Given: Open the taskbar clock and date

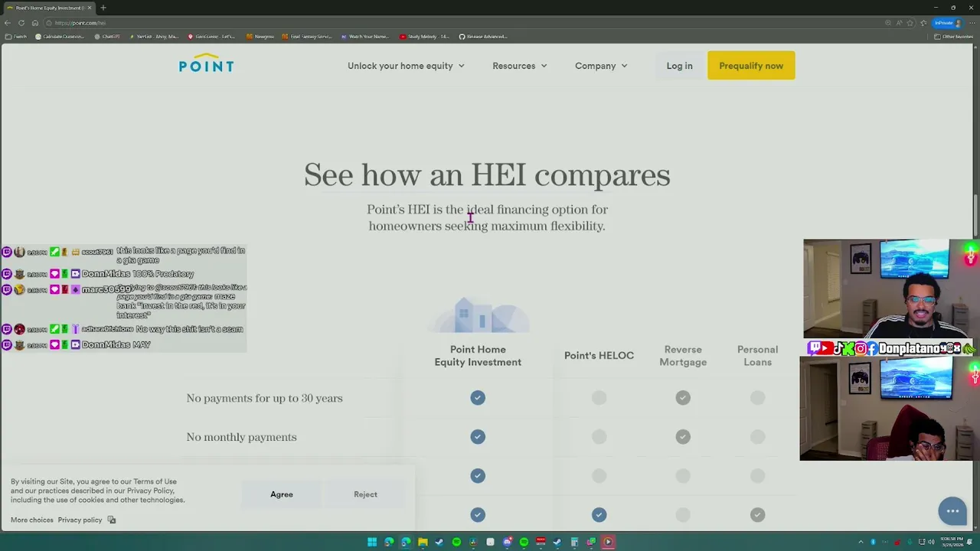Looking at the screenshot, I should pos(954,542).
